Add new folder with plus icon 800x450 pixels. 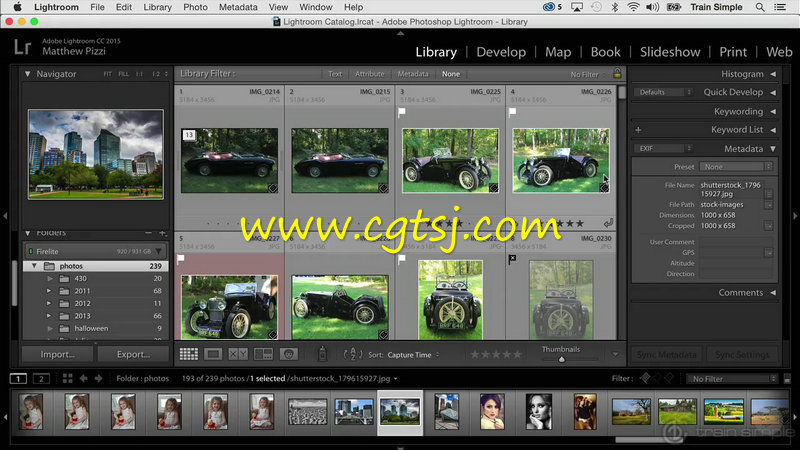(162, 234)
